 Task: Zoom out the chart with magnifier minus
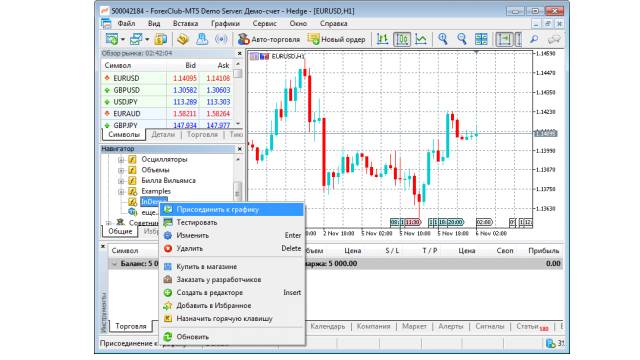[462, 40]
